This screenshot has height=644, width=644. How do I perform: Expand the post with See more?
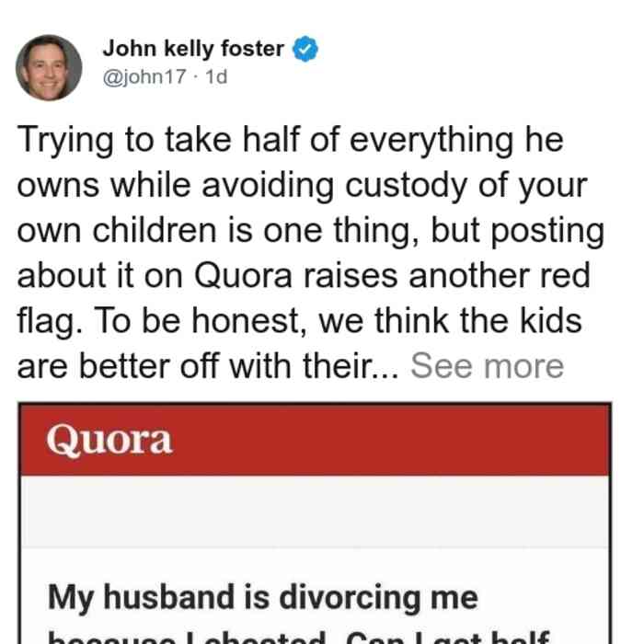[x=487, y=365]
